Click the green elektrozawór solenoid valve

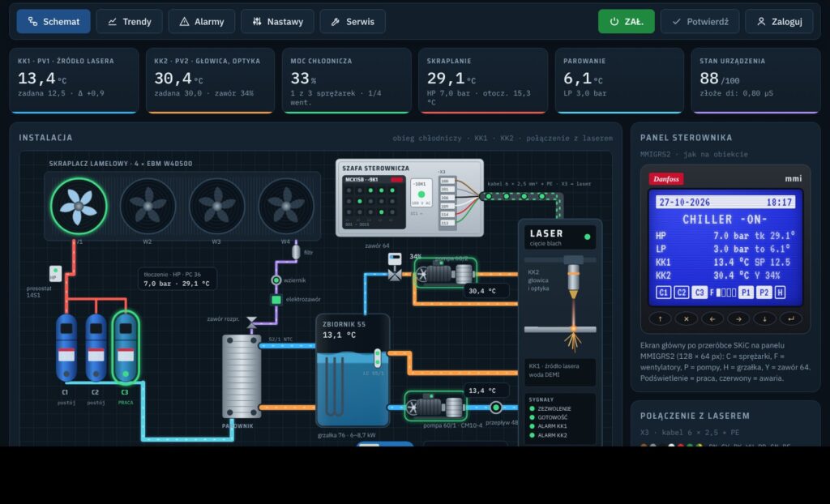(x=276, y=300)
